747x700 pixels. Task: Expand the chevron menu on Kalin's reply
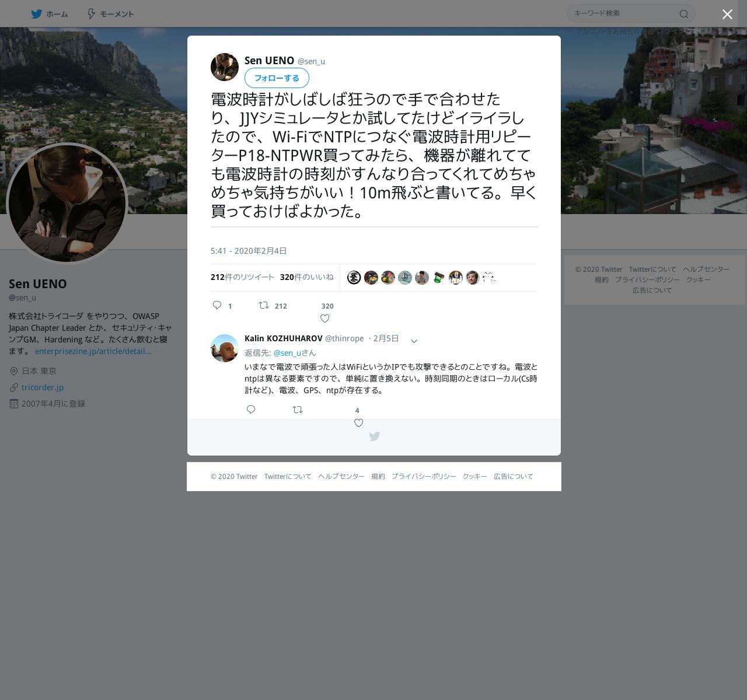tap(414, 341)
